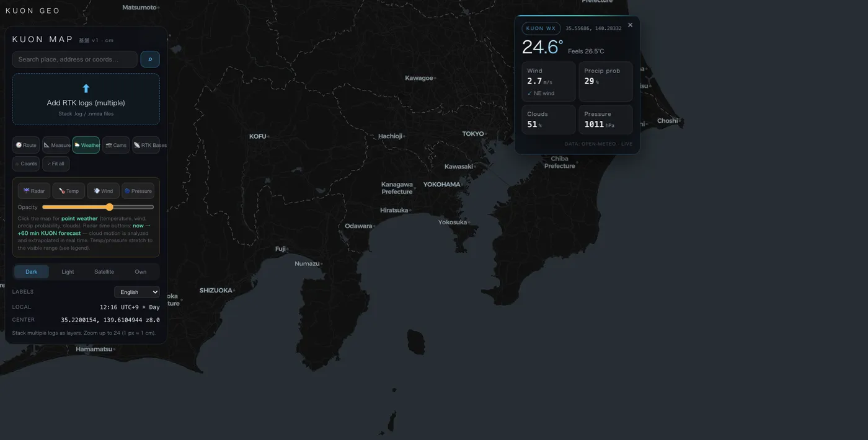Click the 'NE wind' direction indicator
Screen dimensions: 868x440
(541, 94)
